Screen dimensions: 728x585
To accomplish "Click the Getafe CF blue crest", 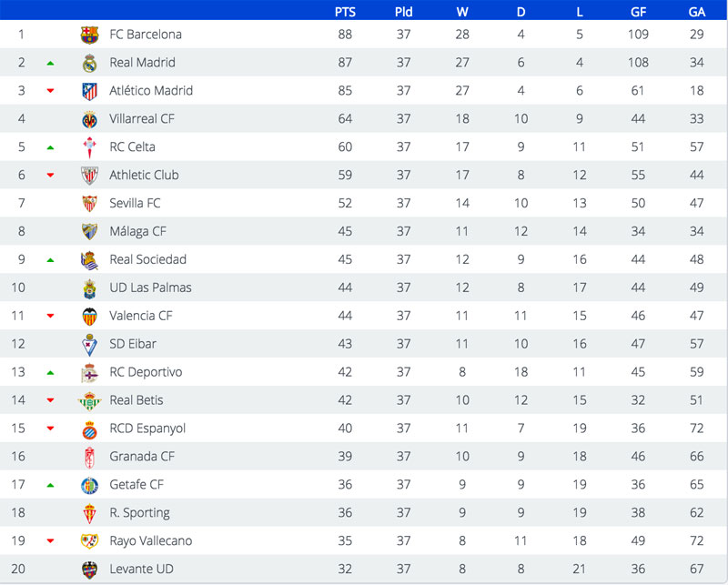I will point(89,485).
